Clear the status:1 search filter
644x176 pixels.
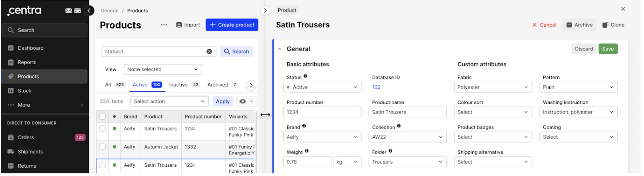tap(209, 52)
